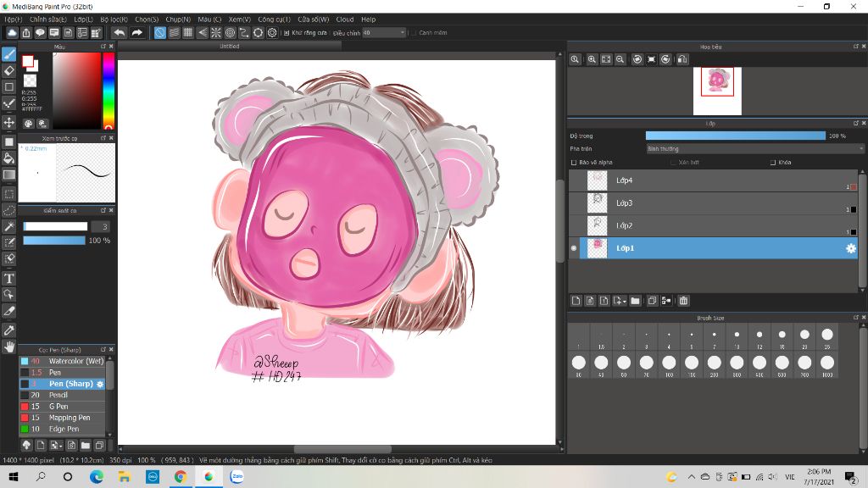
Task: Open the Xem(V) menu
Action: (x=240, y=19)
